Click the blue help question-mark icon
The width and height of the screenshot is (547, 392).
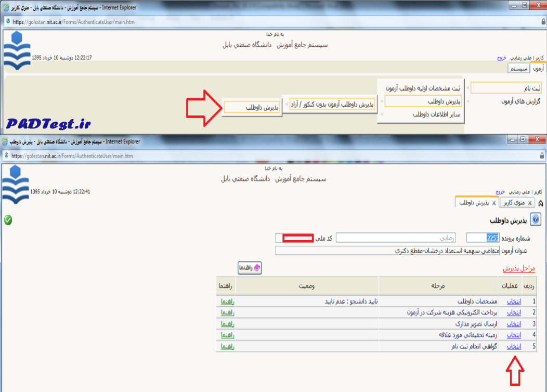[x=536, y=219]
